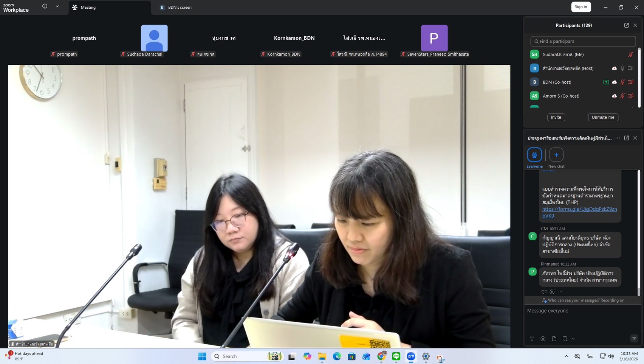Toggle BDN co-host's muted microphone icon
The width and height of the screenshot is (644, 364).
(622, 82)
